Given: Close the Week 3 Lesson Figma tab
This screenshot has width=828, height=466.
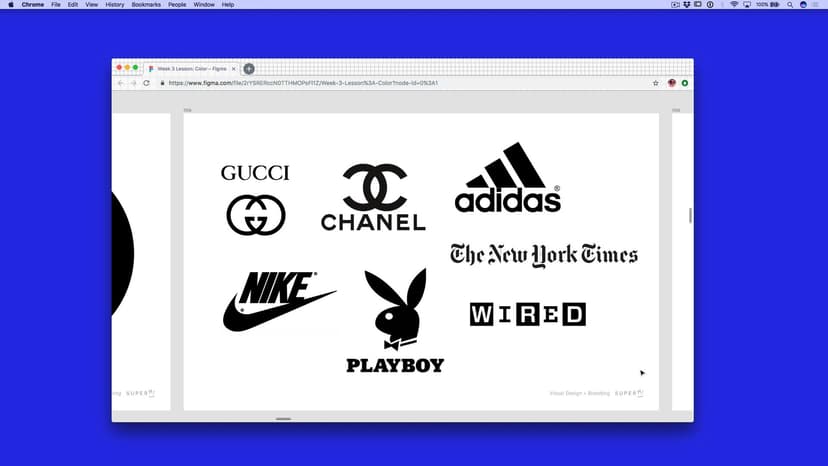Looking at the screenshot, I should pos(233,69).
